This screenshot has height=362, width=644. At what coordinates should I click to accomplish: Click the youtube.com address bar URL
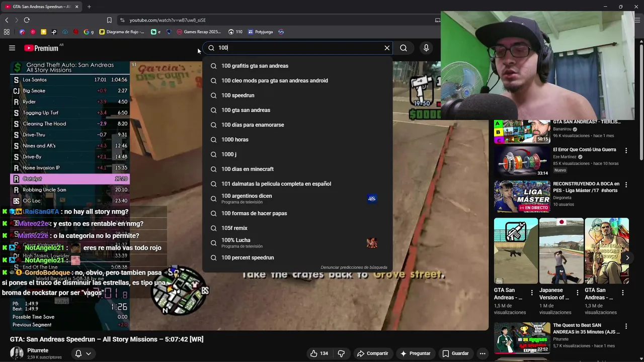coord(168,20)
